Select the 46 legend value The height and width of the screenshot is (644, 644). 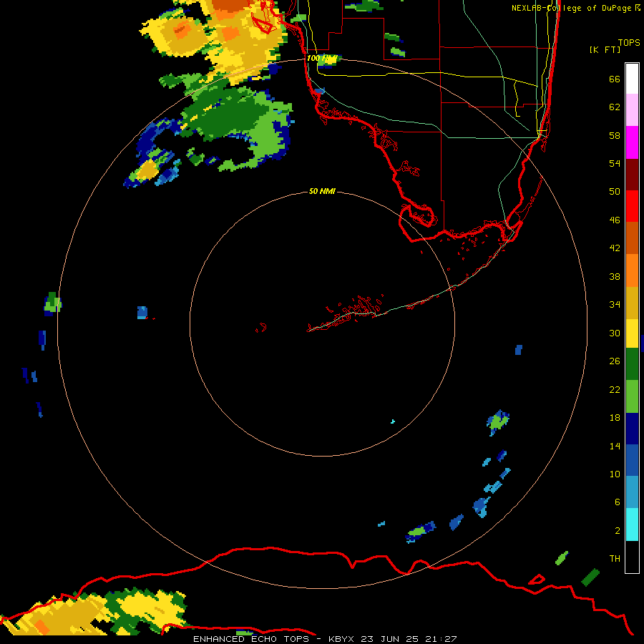[x=615, y=220]
